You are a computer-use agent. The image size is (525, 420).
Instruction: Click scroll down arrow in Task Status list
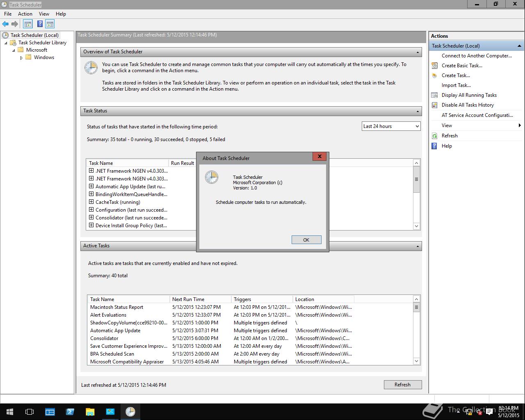coord(416,226)
